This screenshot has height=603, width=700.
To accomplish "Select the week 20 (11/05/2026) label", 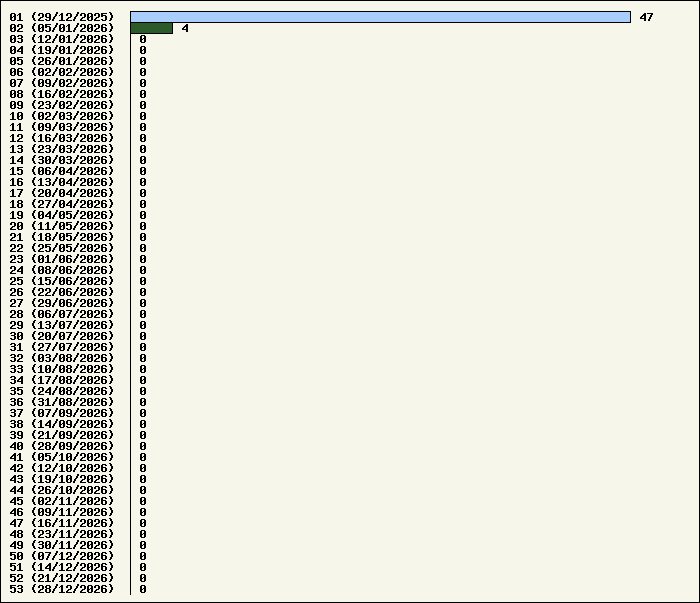I will [62, 226].
